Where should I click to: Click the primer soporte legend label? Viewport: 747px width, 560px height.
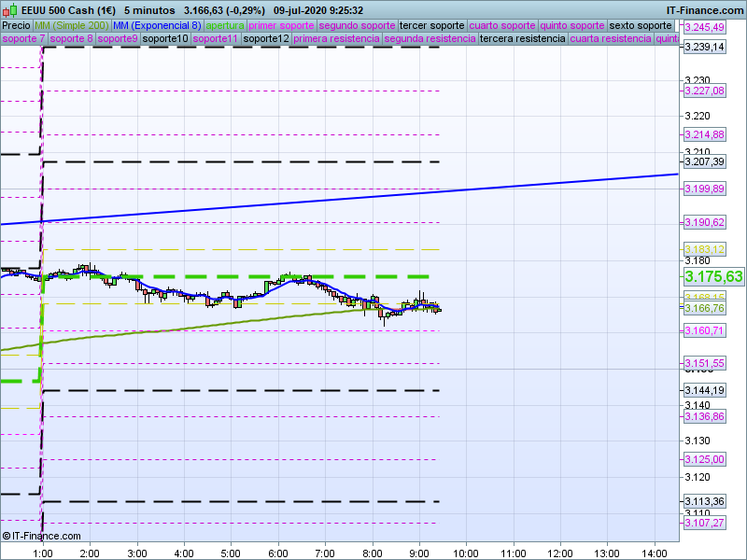(x=282, y=25)
